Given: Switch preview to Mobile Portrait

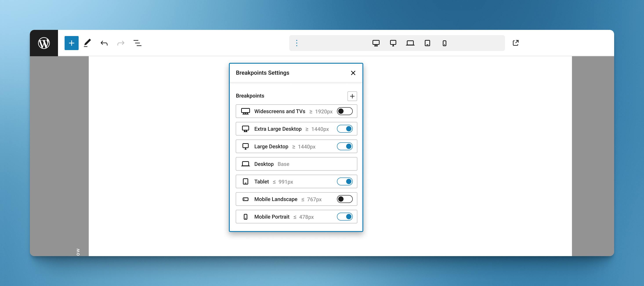Looking at the screenshot, I should 444,43.
